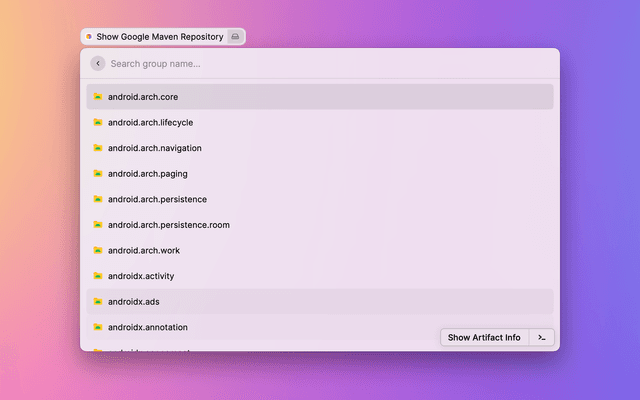Click the Show Artifact Info button
This screenshot has width=640, height=400.
(484, 337)
